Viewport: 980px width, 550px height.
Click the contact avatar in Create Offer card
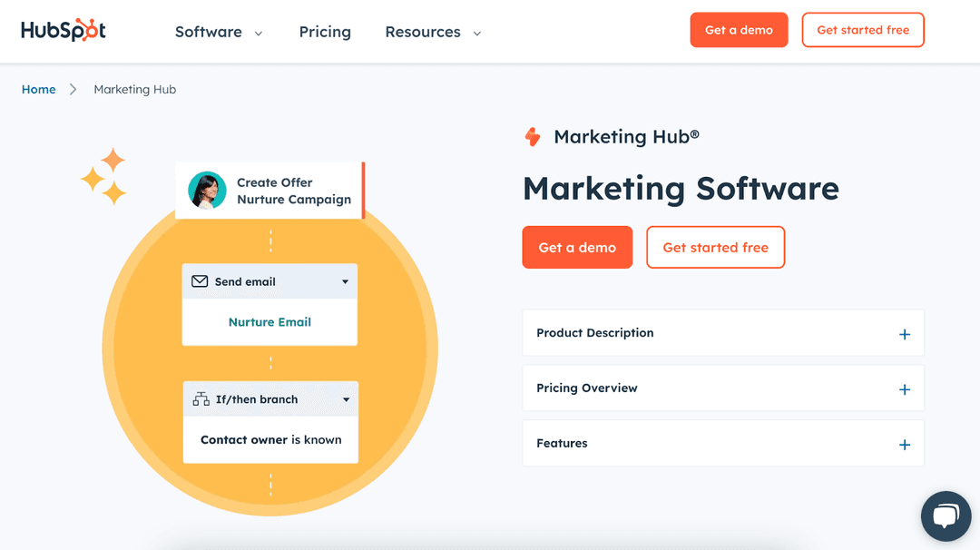pos(207,191)
